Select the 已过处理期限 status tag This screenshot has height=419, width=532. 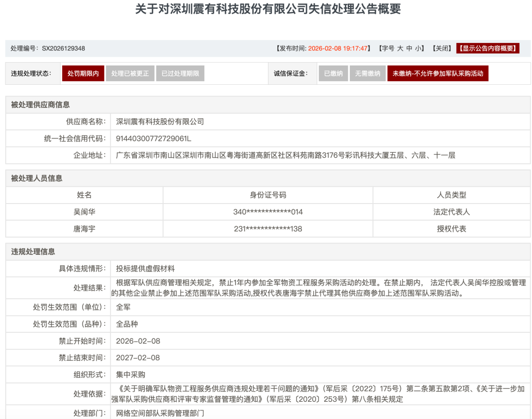180,73
